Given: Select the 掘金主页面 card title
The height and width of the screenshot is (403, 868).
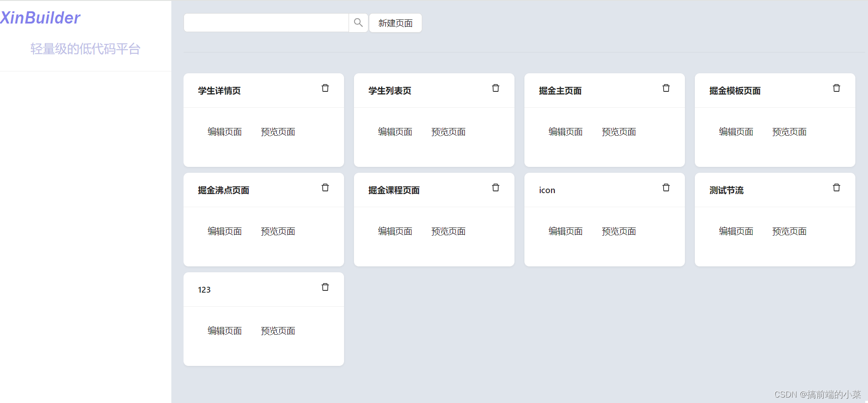Looking at the screenshot, I should pyautogui.click(x=560, y=90).
